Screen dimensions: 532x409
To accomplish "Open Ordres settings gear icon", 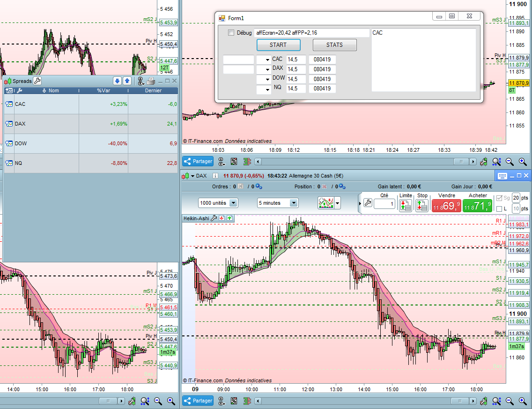I will [x=259, y=186].
